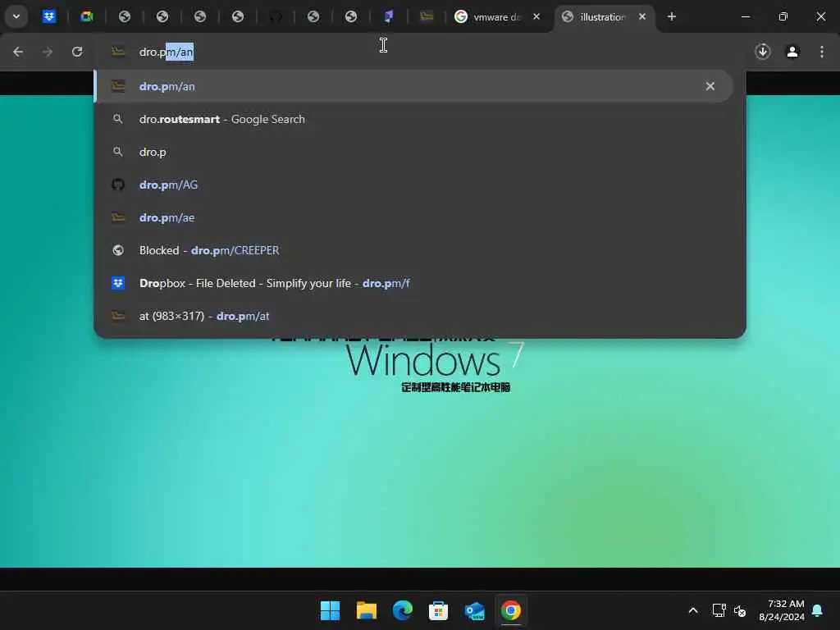Viewport: 840px width, 630px height.
Task: Choose the highlighted dro.pm/an suggestion
Action: click(413, 86)
